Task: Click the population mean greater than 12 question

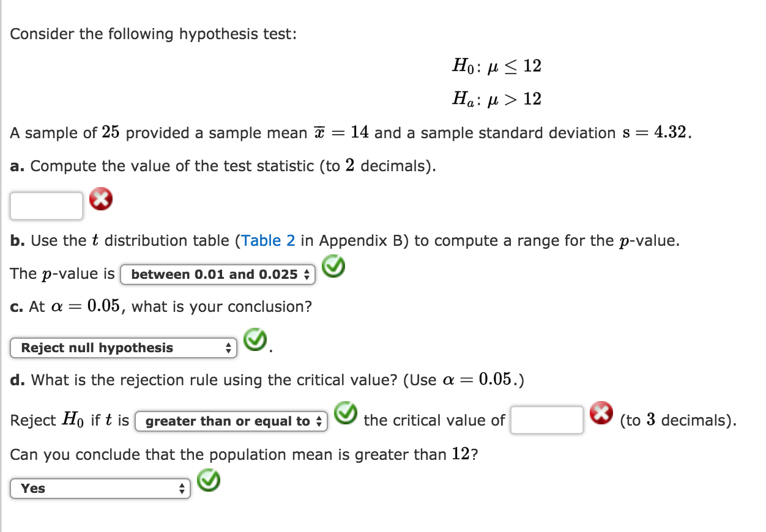Action: tap(244, 454)
